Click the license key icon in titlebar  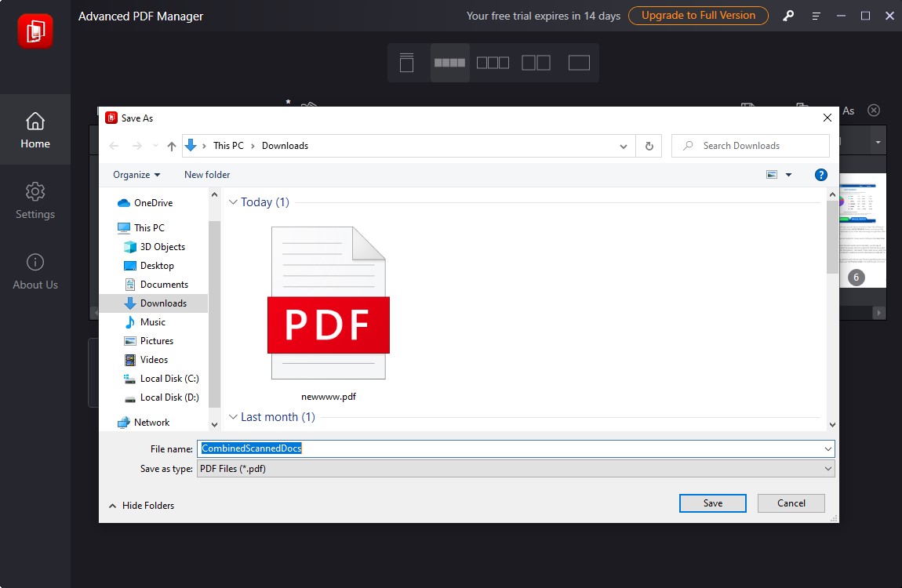pyautogui.click(x=787, y=15)
